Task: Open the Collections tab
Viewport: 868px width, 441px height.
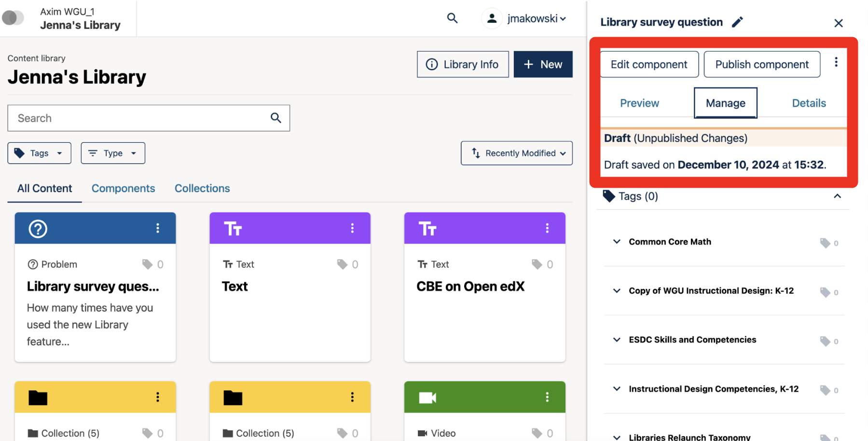Action: [202, 188]
